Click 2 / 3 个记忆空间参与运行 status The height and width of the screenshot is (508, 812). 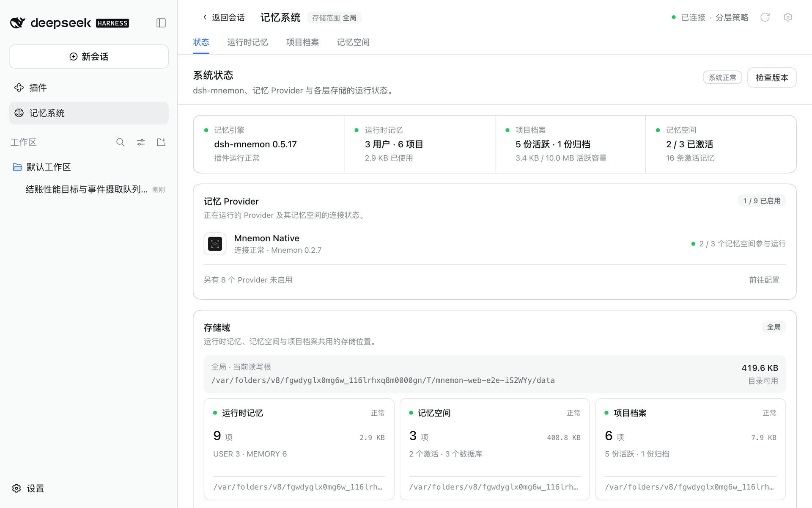pos(738,244)
